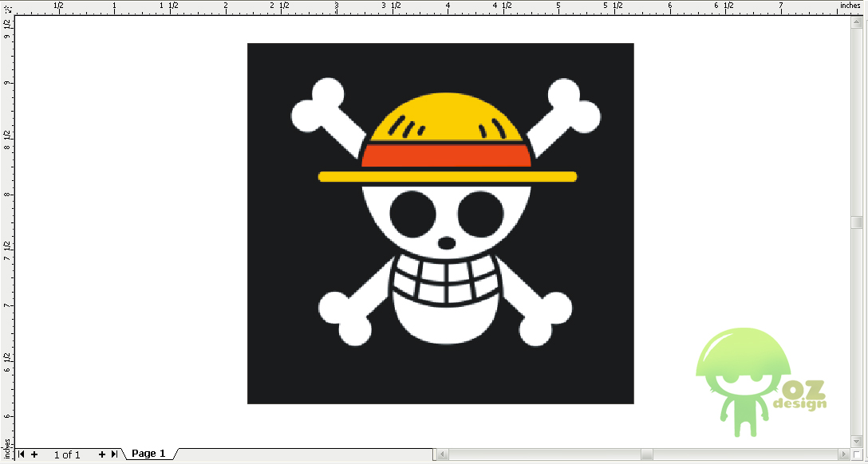Open the Page 1 tab

[x=149, y=454]
